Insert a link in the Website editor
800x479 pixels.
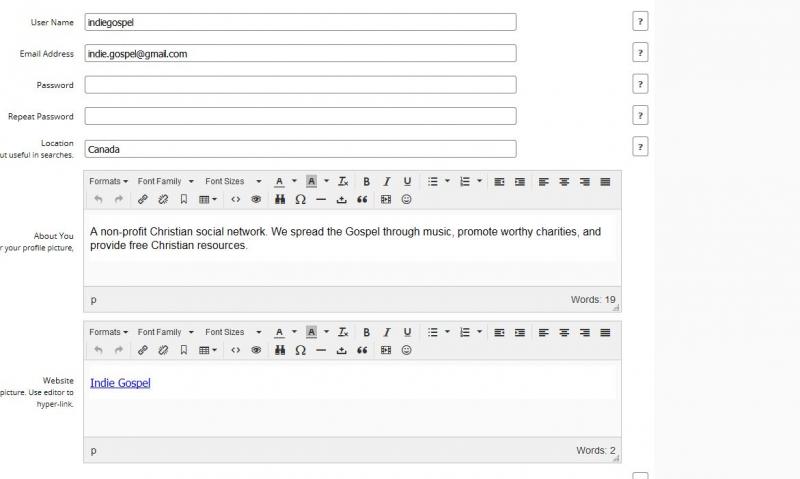tap(143, 350)
